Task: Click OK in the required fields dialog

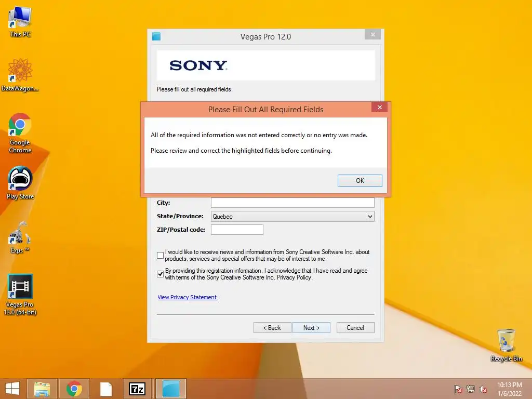Action: click(x=360, y=180)
